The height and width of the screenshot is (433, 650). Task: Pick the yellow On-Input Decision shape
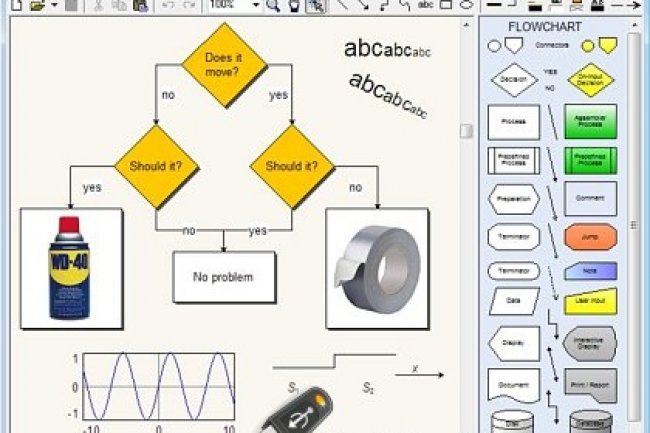point(590,80)
